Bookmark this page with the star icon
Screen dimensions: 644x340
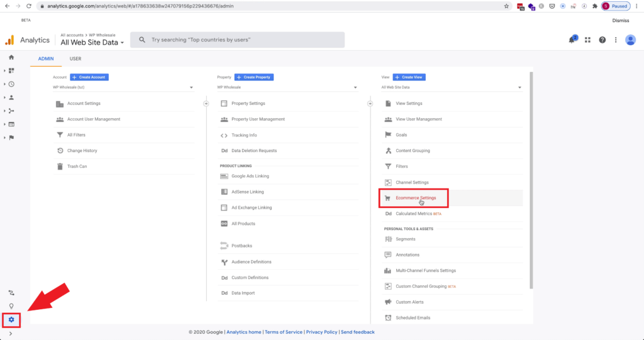point(507,6)
